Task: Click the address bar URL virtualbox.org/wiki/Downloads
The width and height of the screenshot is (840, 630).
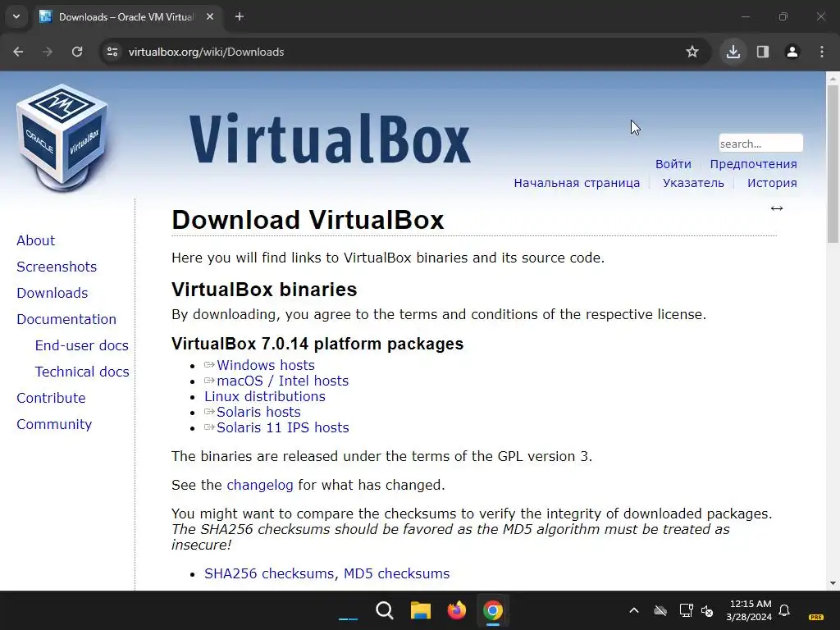Action: click(206, 52)
